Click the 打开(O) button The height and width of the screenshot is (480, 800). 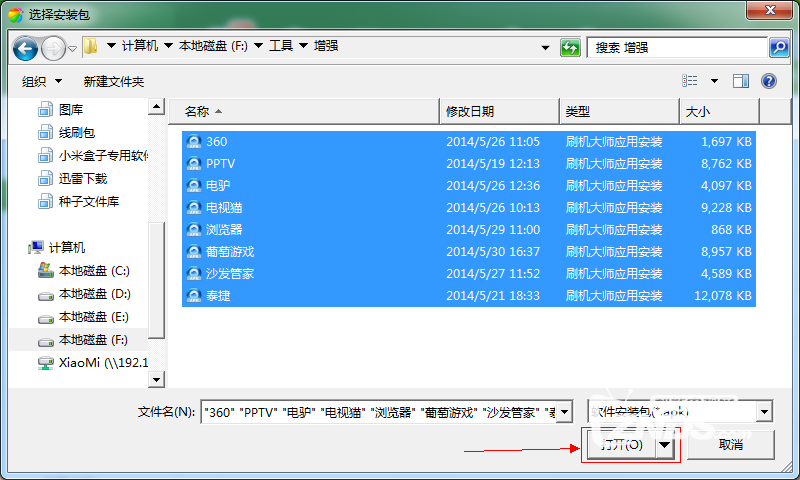pyautogui.click(x=621, y=445)
